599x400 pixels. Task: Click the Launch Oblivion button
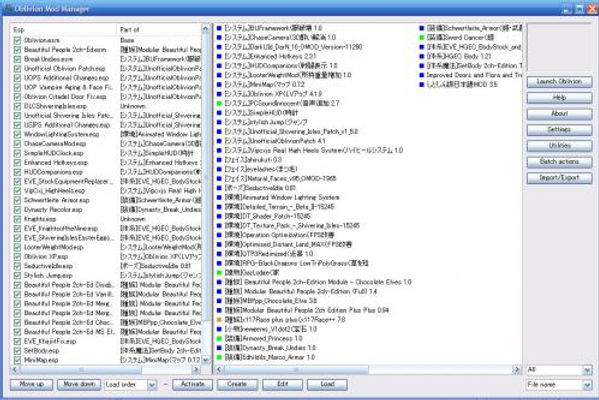[x=559, y=82]
